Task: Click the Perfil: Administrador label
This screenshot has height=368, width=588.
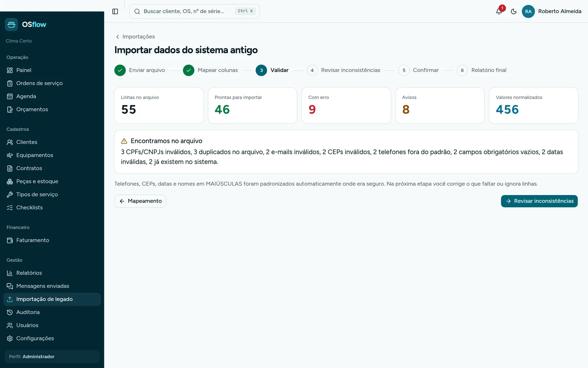Action: (x=32, y=357)
